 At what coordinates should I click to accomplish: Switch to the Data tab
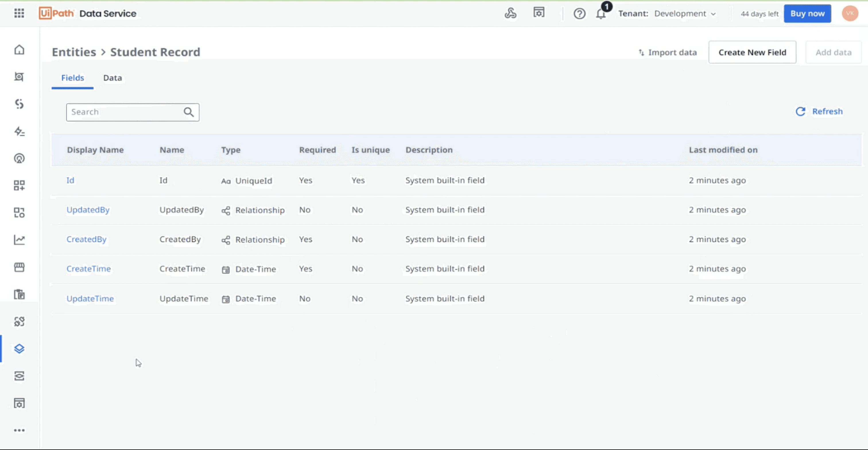tap(112, 78)
